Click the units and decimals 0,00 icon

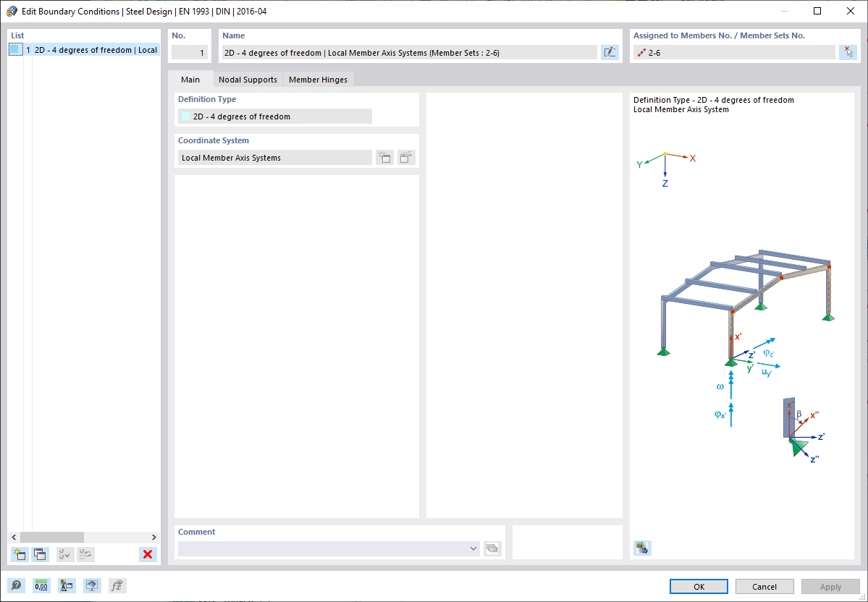tap(41, 586)
